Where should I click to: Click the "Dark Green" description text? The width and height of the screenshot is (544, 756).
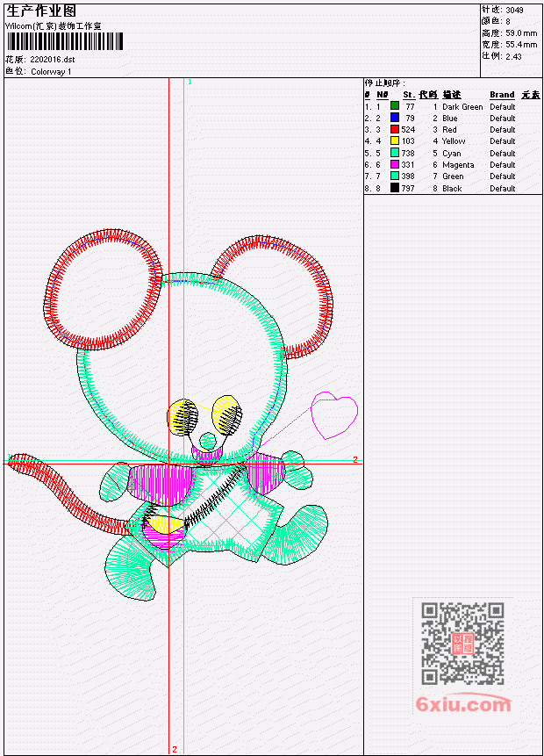(x=462, y=106)
